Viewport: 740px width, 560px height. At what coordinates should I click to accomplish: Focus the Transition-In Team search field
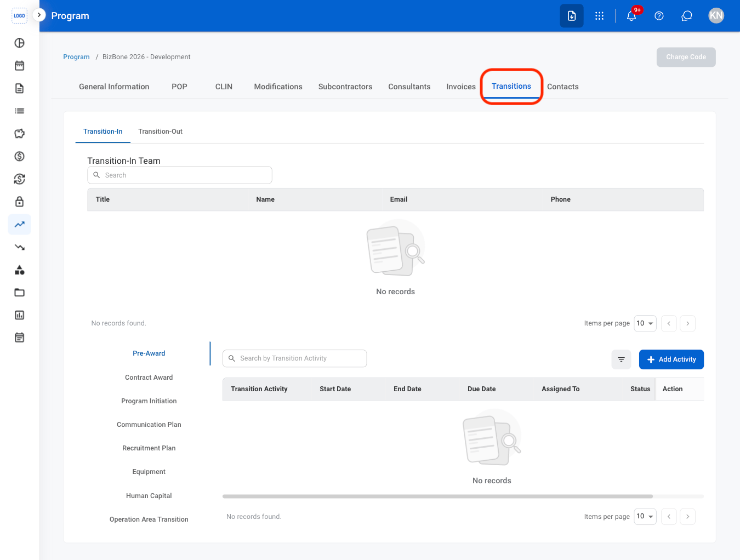click(x=180, y=175)
